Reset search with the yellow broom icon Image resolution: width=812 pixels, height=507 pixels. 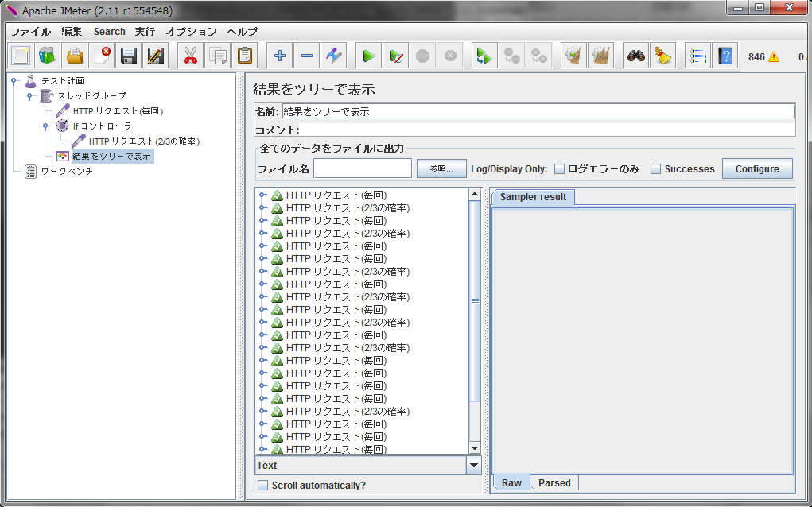[x=662, y=56]
